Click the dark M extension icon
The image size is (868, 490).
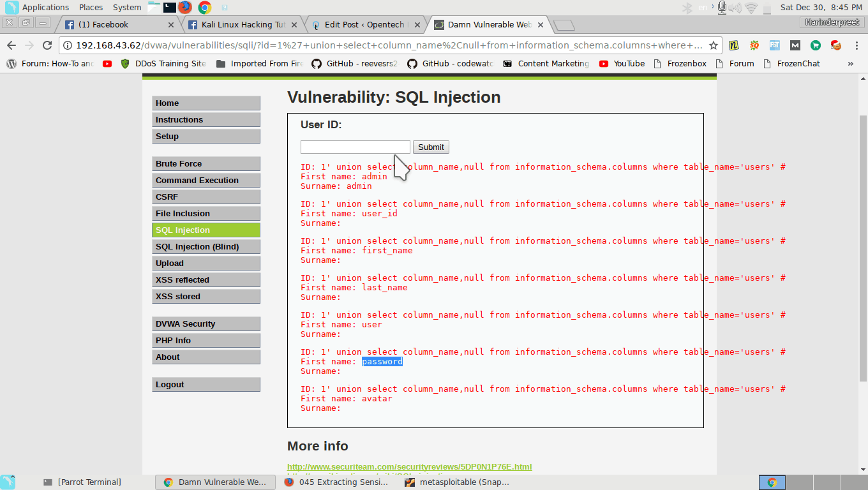tap(795, 45)
